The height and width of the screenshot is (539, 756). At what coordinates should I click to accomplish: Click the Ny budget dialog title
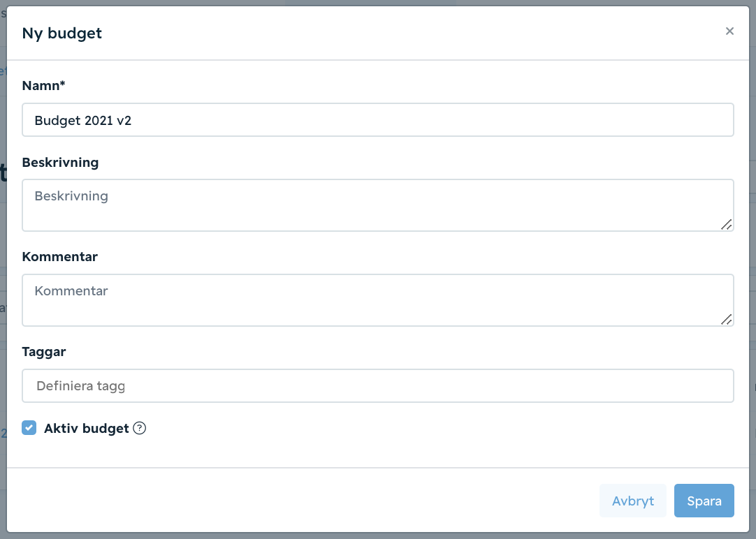61,34
